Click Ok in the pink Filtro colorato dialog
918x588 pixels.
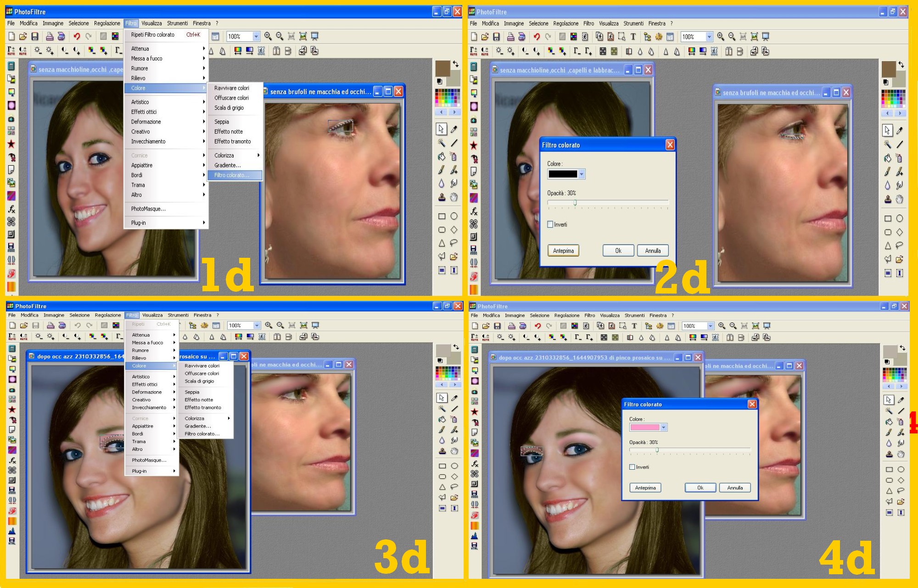[x=700, y=488]
